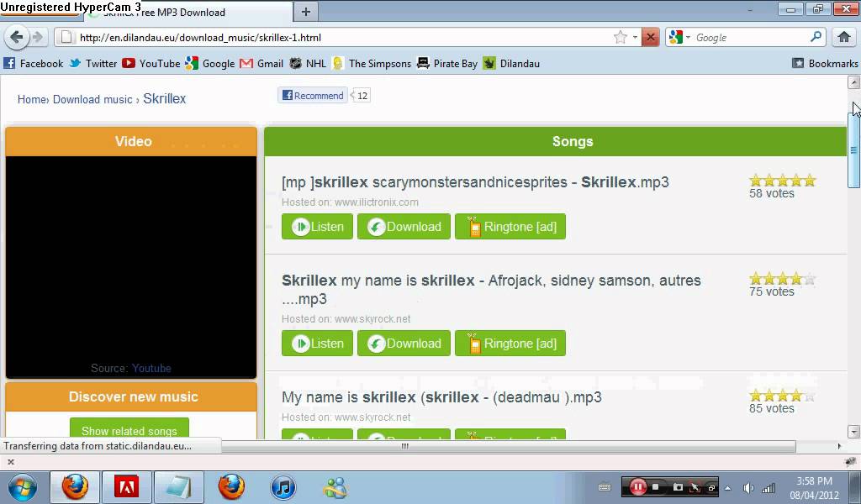The width and height of the screenshot is (861, 504).
Task: Open the Dilandau bookmark
Action: 511,64
